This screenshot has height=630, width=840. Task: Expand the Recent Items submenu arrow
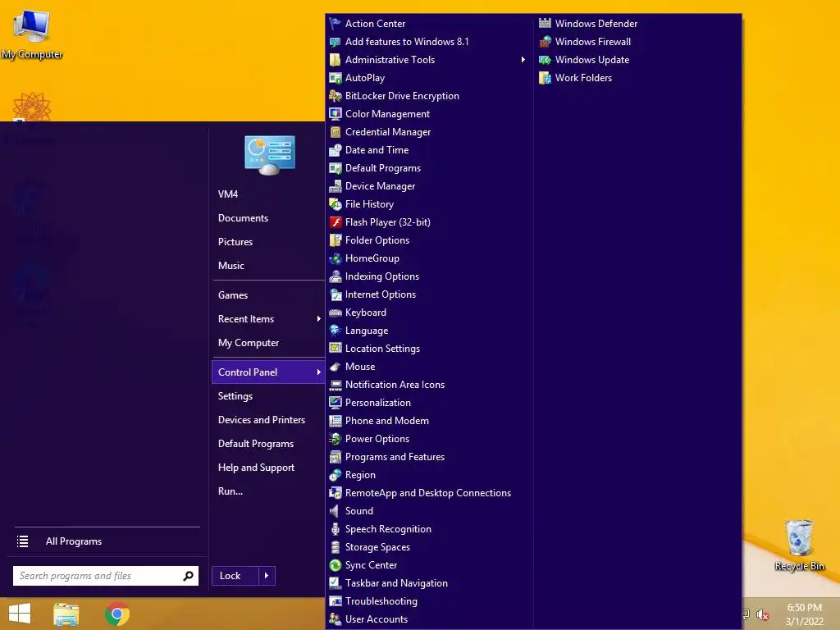[x=319, y=319]
